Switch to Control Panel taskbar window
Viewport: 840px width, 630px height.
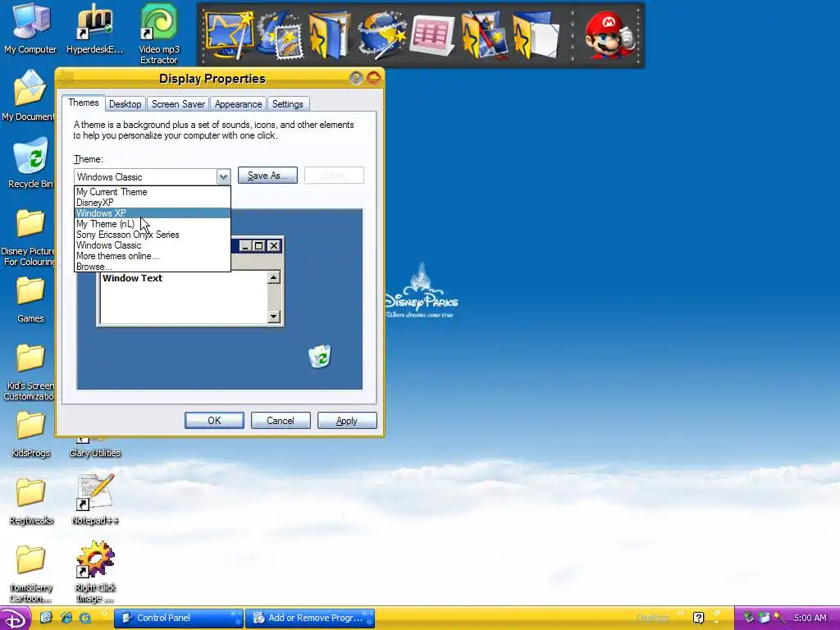(178, 618)
